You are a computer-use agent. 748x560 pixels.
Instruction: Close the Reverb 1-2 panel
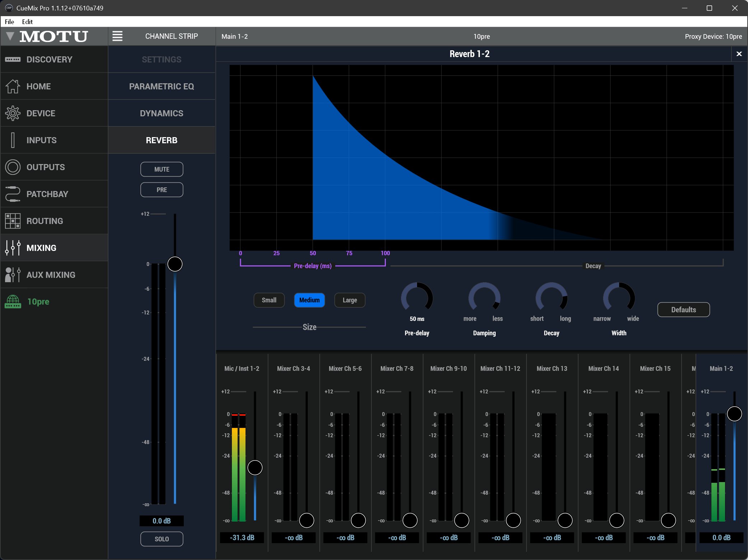[x=739, y=54]
